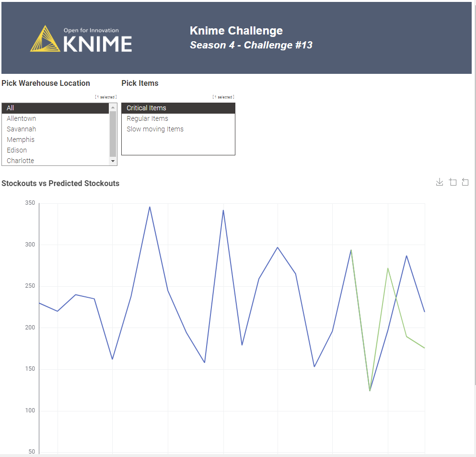
Task: Click the chart's save-as-image download icon
Action: 439,182
